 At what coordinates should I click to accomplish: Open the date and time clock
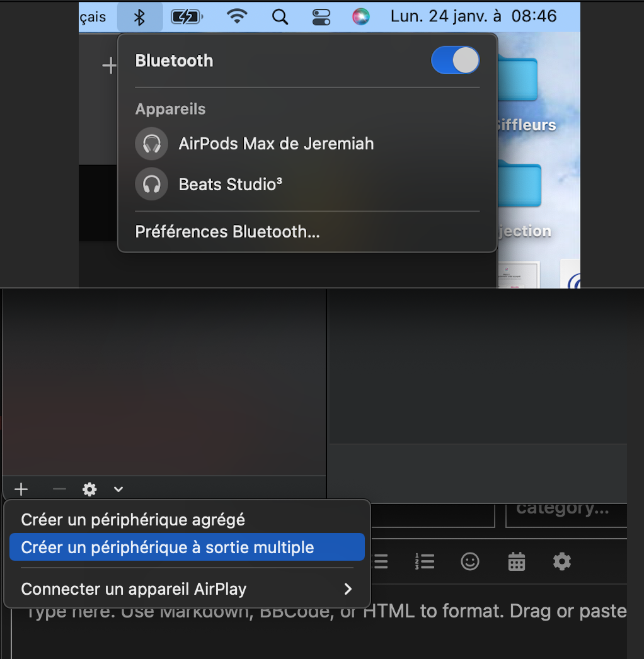[473, 16]
